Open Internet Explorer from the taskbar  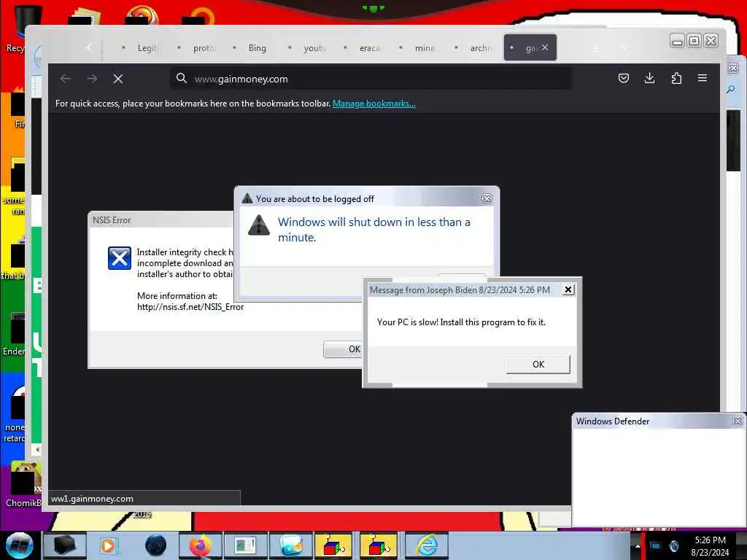pyautogui.click(x=427, y=545)
